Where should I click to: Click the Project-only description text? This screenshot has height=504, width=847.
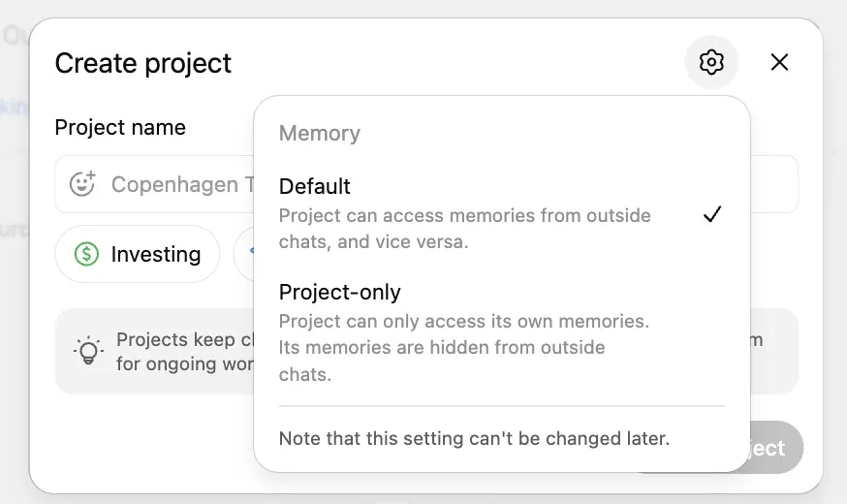click(x=463, y=347)
